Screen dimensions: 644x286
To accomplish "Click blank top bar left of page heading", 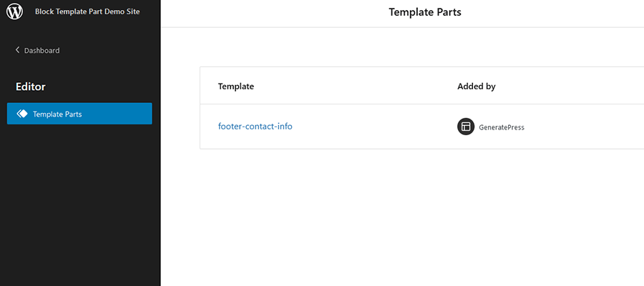I will pos(272,13).
